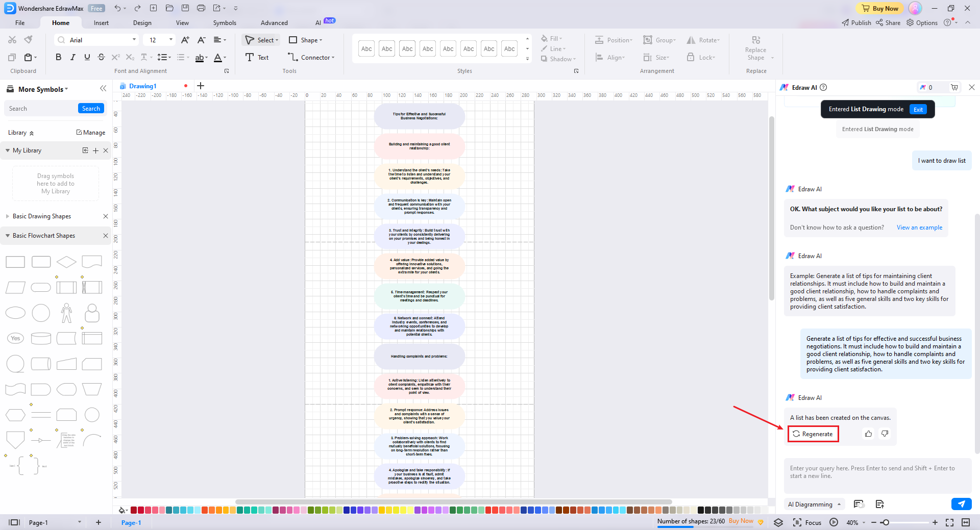Click Publish in the top right
980x530 pixels.
point(856,23)
